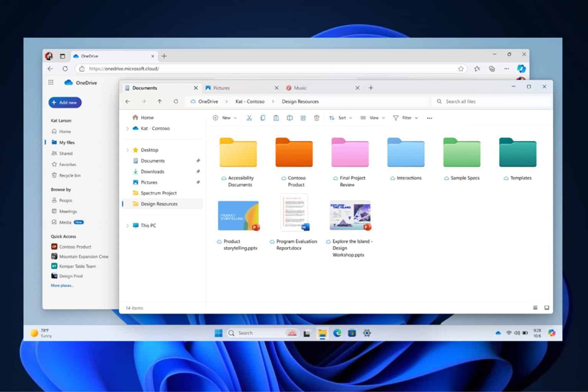Image resolution: width=588 pixels, height=392 pixels.
Task: Click the Copy icon in File Explorer toolbar
Action: coord(263,118)
